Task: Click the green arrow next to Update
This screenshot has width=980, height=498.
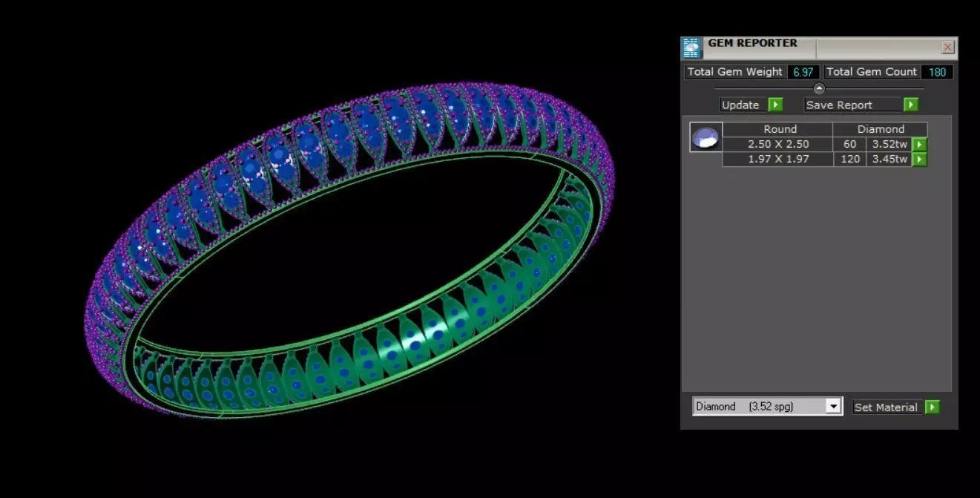Action: 775,105
